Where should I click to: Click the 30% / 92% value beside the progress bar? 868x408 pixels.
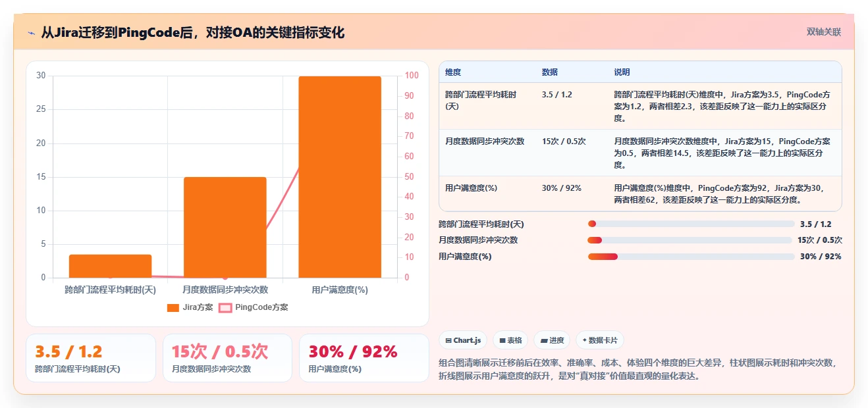tap(821, 257)
